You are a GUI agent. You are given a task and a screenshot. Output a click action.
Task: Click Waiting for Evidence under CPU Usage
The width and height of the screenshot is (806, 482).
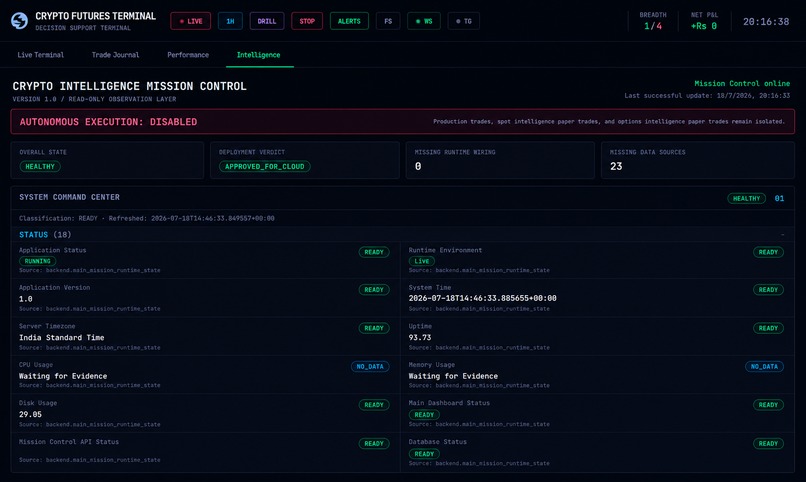point(63,376)
